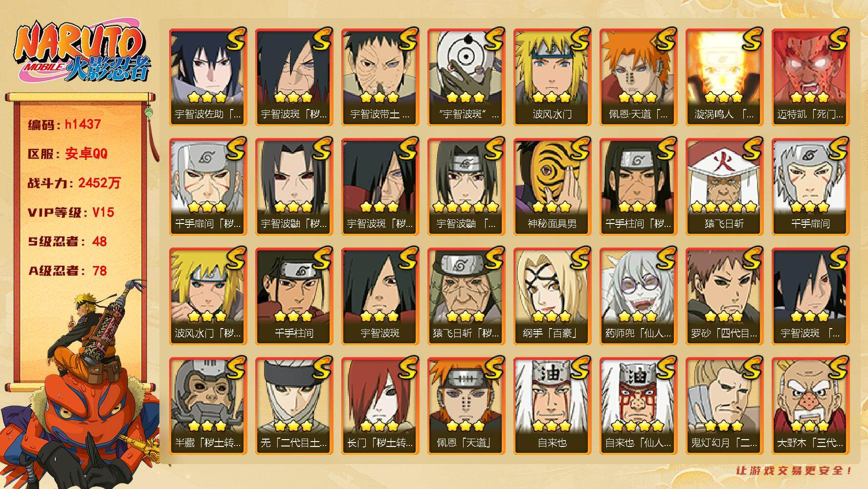Choose the 佩恩「天道」 card in the bottom row

pos(466,405)
